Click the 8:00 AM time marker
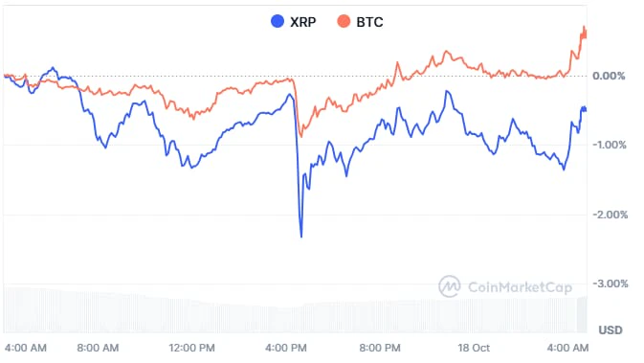 coord(98,348)
